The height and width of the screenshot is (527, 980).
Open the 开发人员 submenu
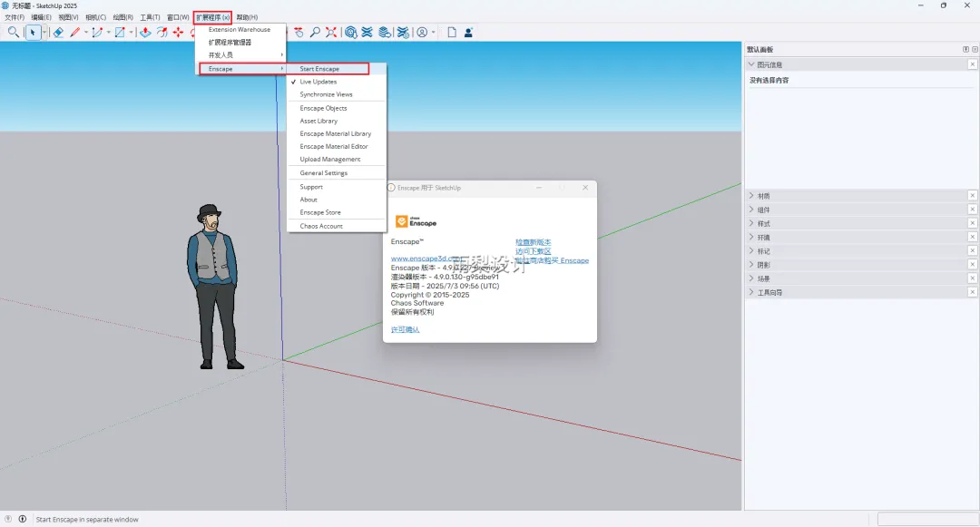point(240,55)
